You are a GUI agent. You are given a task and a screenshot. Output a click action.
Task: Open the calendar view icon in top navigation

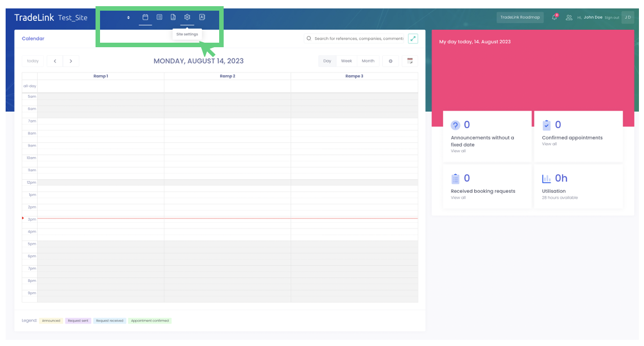point(145,17)
